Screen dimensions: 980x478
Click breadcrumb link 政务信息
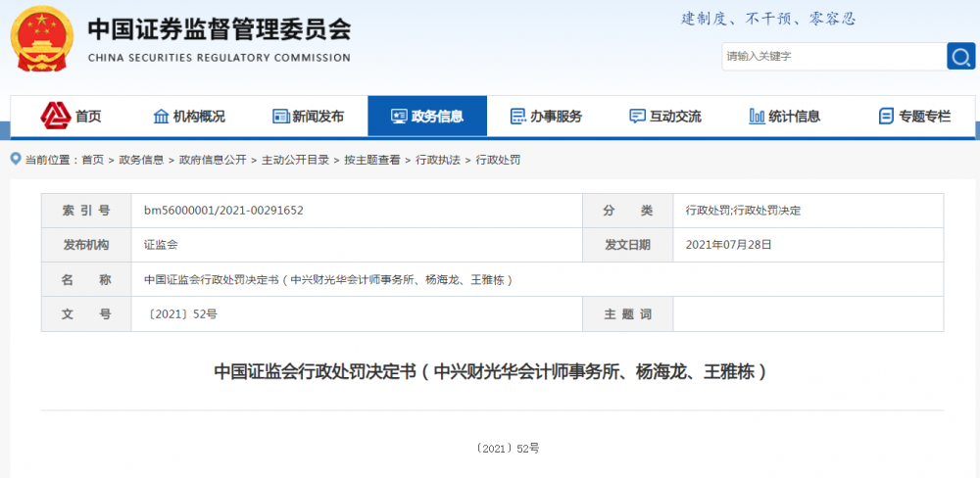(x=141, y=160)
